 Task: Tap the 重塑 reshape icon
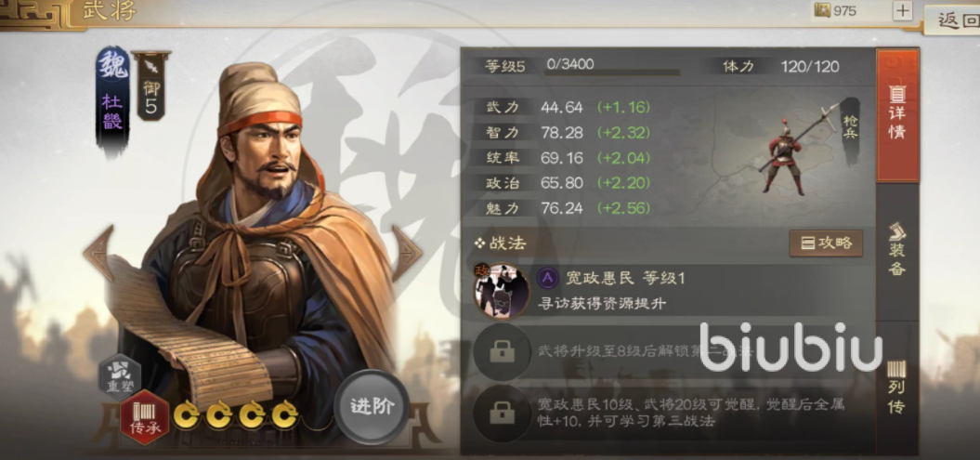pos(120,377)
